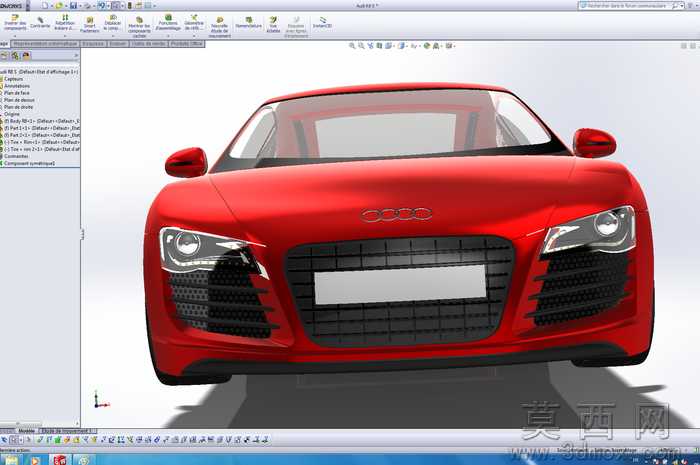Open the Undo dropdown arrow
The width and height of the screenshot is (700, 465).
click(108, 6)
